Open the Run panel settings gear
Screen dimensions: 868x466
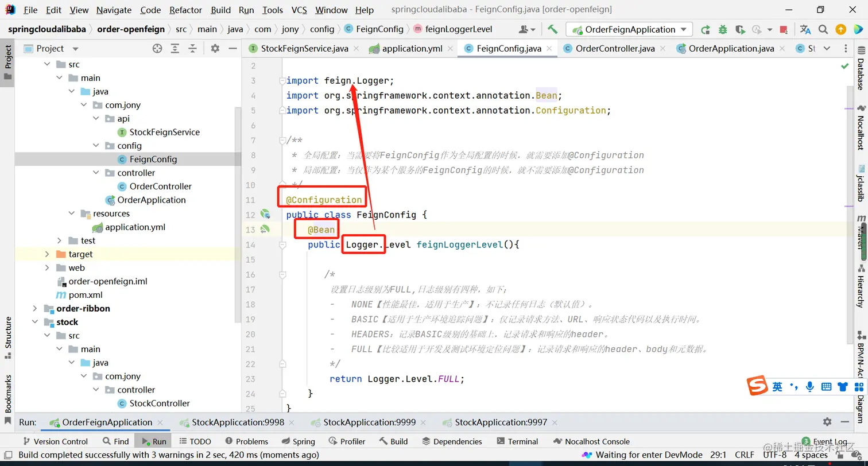pos(827,422)
